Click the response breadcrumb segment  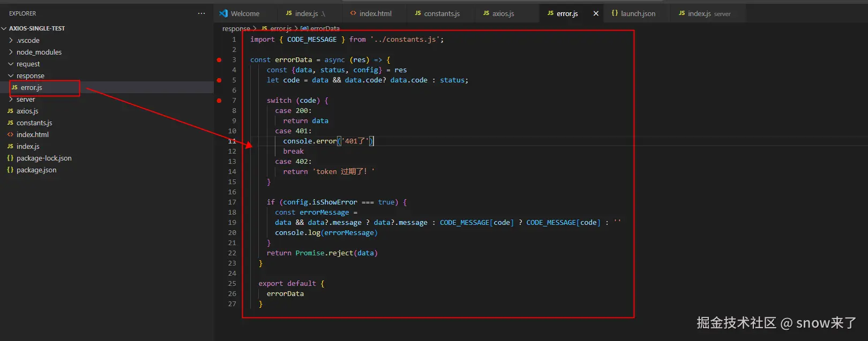[x=236, y=28]
